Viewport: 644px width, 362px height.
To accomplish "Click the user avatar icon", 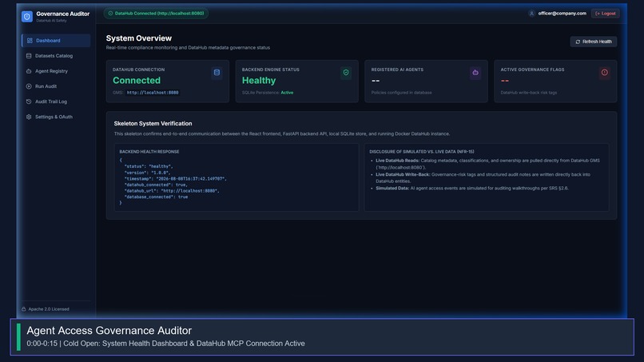I will 531,13.
